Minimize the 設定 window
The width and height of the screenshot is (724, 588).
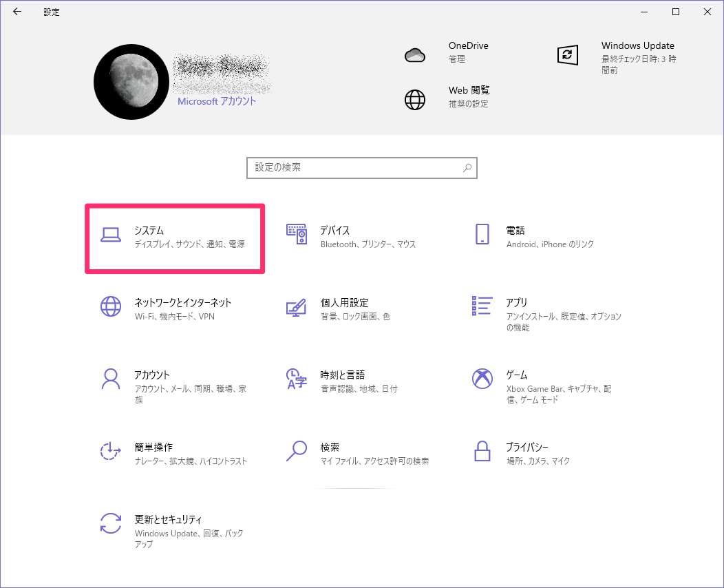pos(644,12)
